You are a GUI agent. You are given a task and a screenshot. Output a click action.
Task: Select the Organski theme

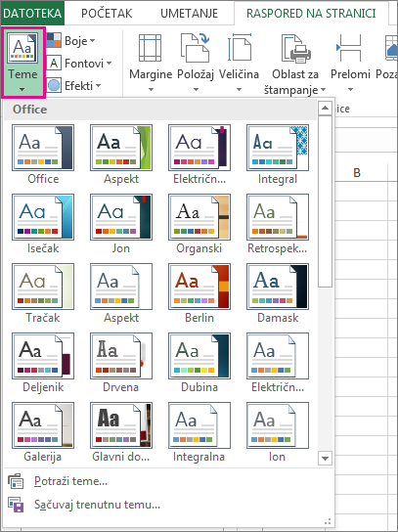point(199,224)
